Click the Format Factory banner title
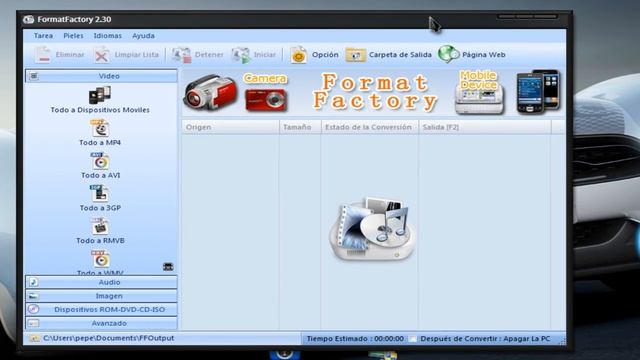This screenshot has width=640, height=360. click(x=375, y=92)
